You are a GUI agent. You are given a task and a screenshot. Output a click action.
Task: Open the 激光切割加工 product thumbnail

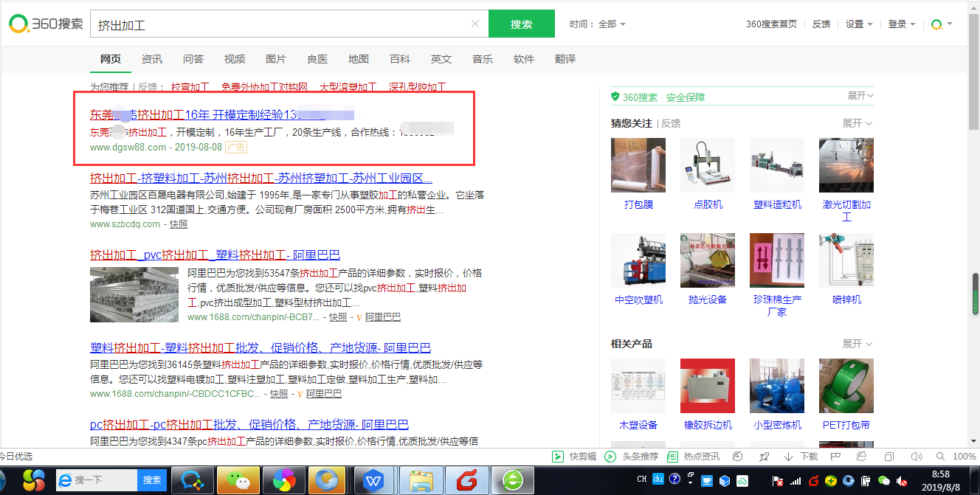pyautogui.click(x=846, y=165)
